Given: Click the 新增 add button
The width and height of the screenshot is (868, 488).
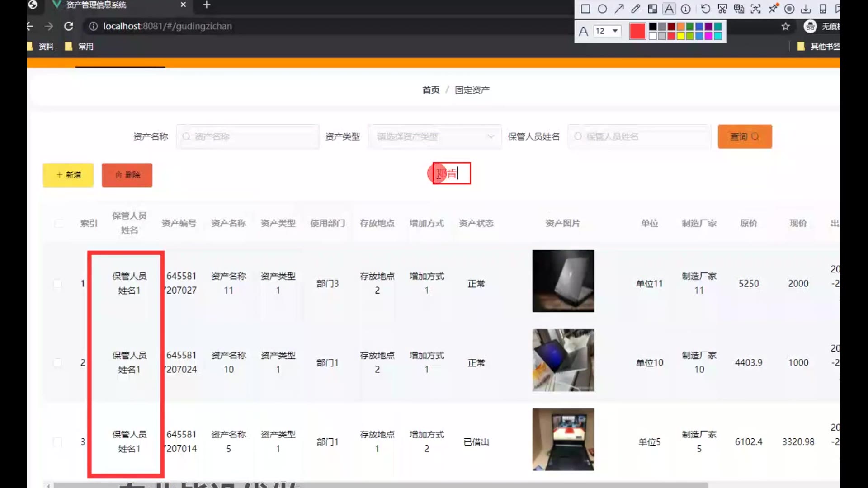Looking at the screenshot, I should [68, 175].
